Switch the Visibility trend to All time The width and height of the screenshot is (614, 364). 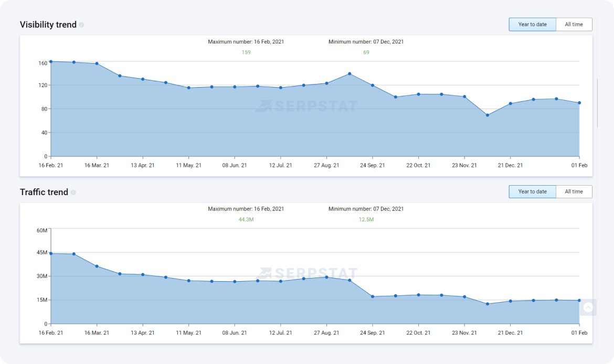(574, 24)
